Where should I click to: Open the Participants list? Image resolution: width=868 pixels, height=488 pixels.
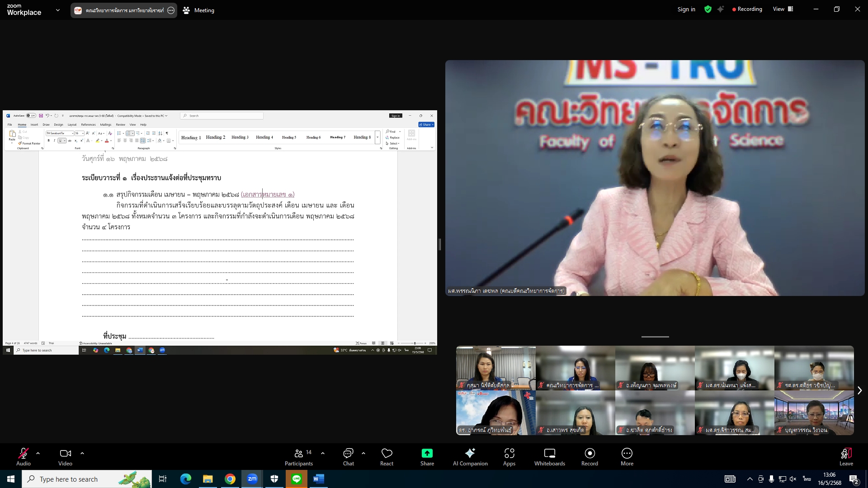click(299, 454)
